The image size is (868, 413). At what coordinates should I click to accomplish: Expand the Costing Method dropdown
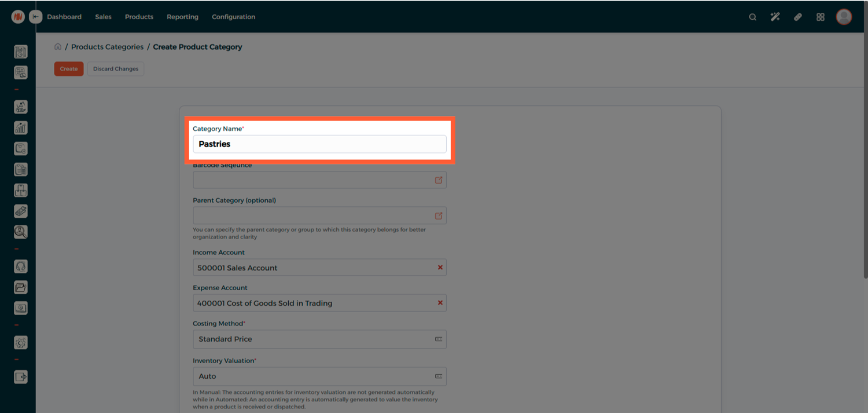click(x=438, y=339)
